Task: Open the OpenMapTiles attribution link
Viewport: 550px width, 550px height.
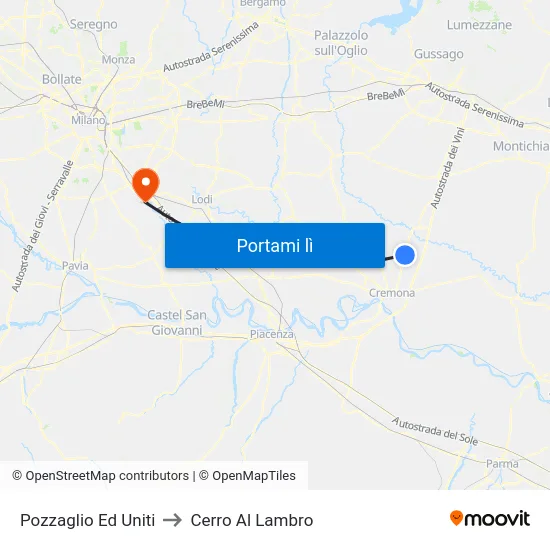Action: pos(247,476)
